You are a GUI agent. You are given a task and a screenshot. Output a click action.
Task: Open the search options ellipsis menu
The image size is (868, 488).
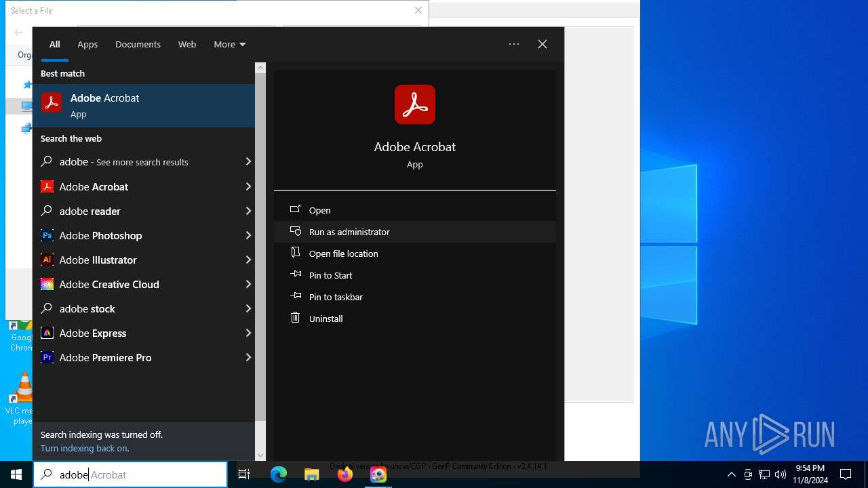(514, 44)
